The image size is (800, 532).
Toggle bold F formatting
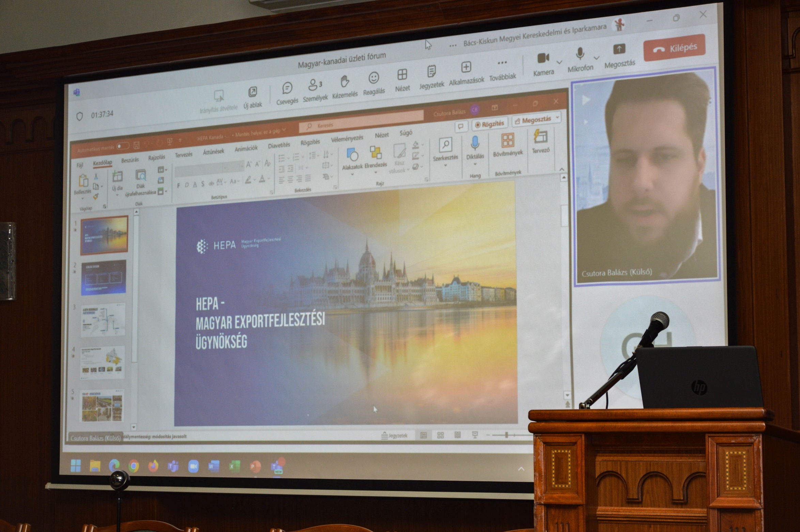click(x=179, y=186)
